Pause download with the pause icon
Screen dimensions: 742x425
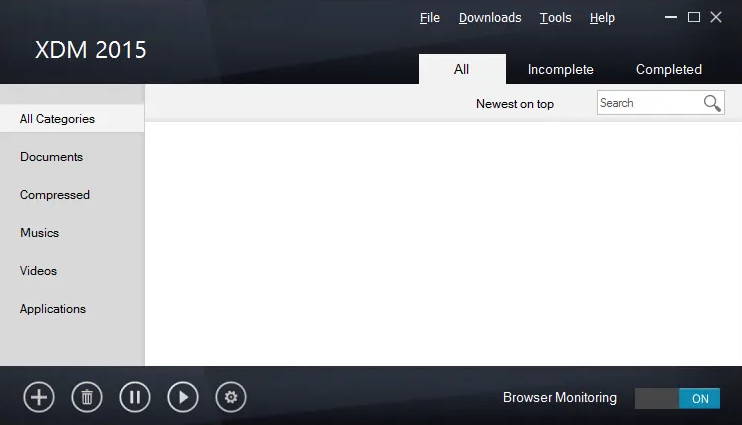[x=135, y=397]
